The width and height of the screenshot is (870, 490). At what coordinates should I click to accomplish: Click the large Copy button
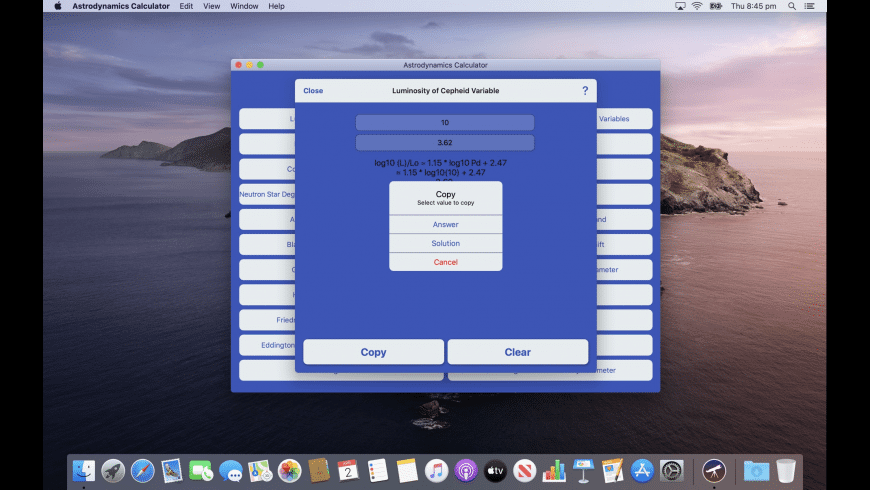(373, 352)
